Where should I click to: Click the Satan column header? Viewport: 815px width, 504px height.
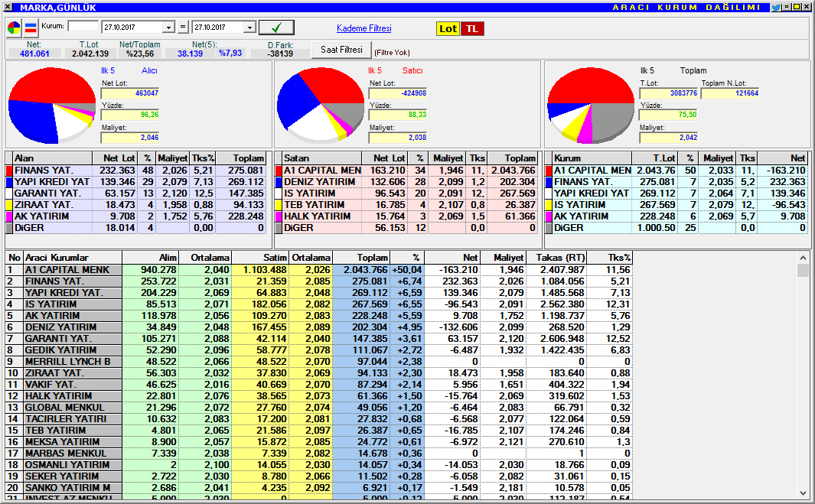[x=321, y=158]
